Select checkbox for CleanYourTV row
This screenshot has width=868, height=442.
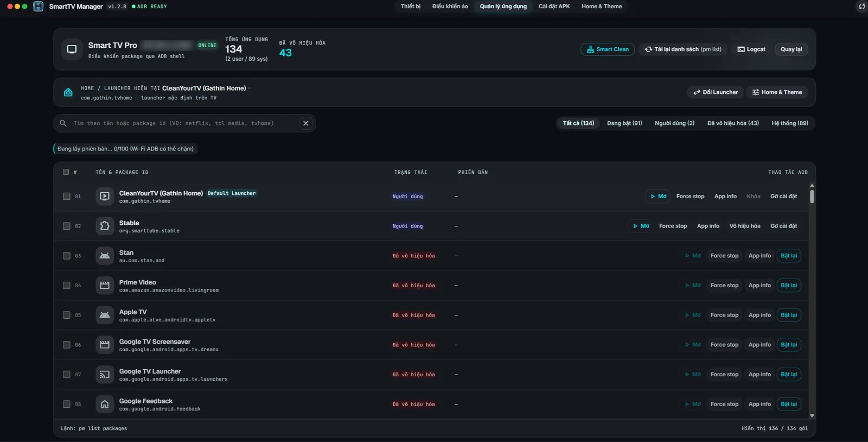coord(66,196)
